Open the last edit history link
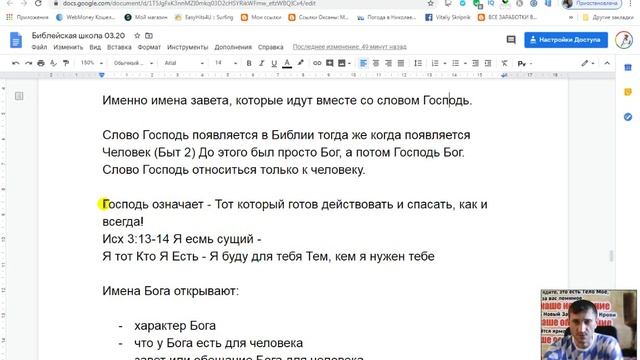This screenshot has height=360, width=640. 349,47
